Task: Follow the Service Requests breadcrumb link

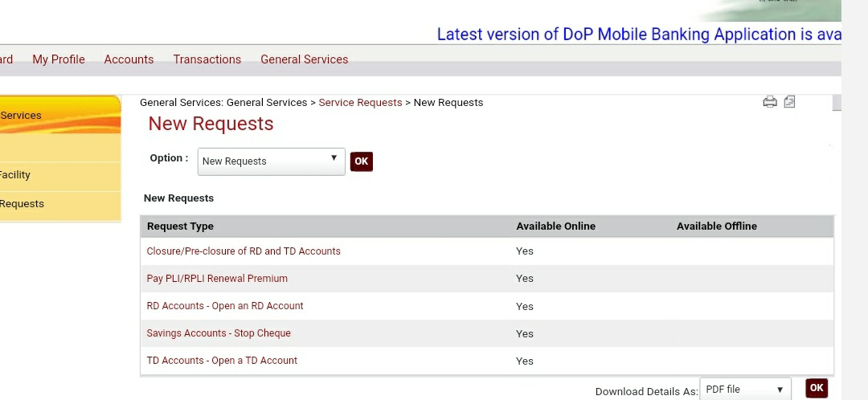Action: [x=360, y=103]
